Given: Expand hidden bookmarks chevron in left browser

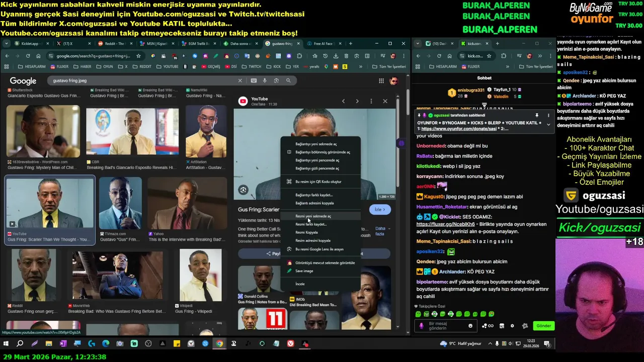Looking at the screenshot, I should tap(360, 66).
